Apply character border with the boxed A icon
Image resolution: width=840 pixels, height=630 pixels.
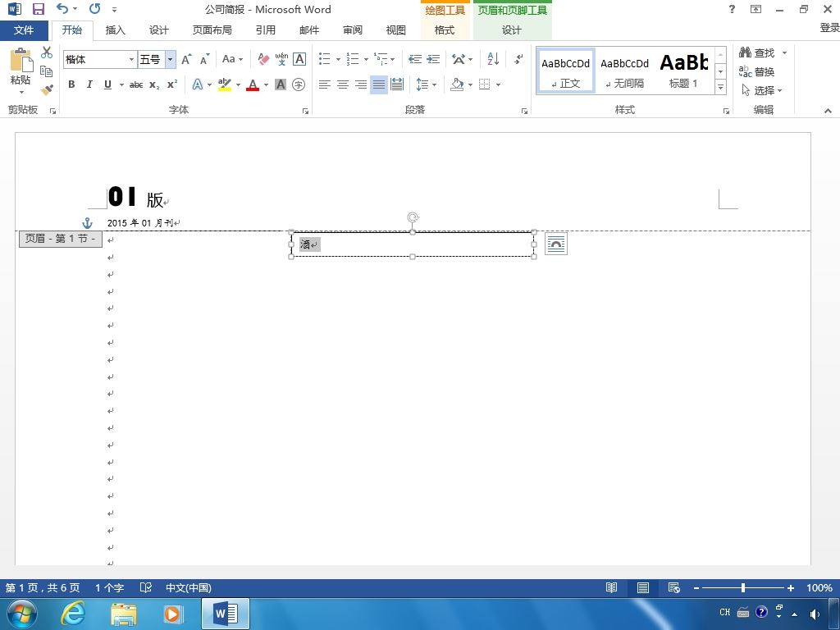(x=299, y=59)
